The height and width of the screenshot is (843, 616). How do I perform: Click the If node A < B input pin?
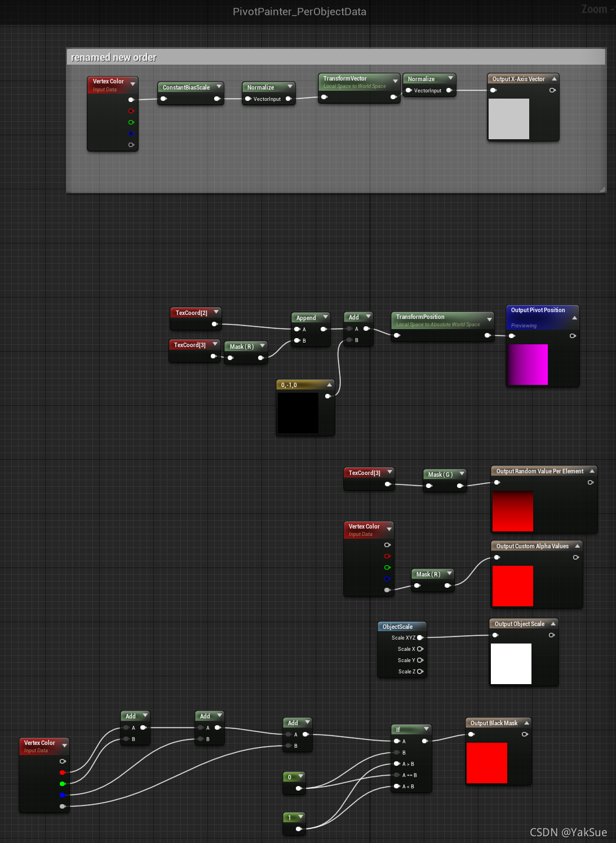pos(397,786)
